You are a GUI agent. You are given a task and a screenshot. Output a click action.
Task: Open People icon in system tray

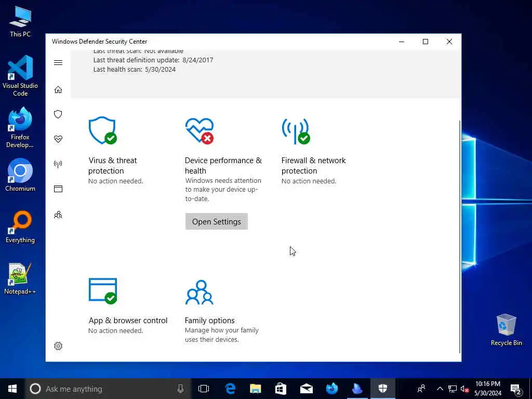pyautogui.click(x=421, y=389)
